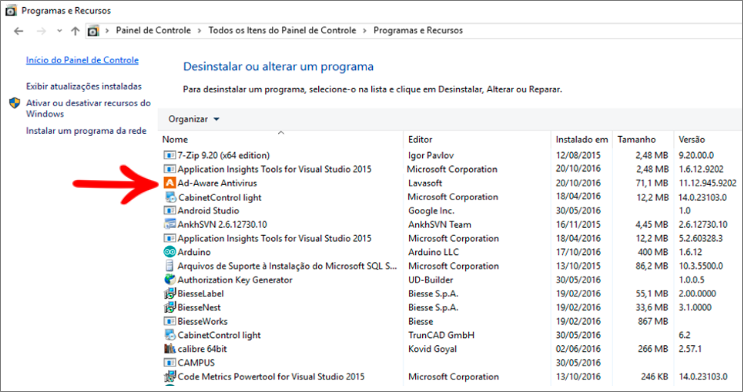Select CabinetControl light icon from TrunCAD GmbH
This screenshot has width=743, height=392.
coord(169,335)
